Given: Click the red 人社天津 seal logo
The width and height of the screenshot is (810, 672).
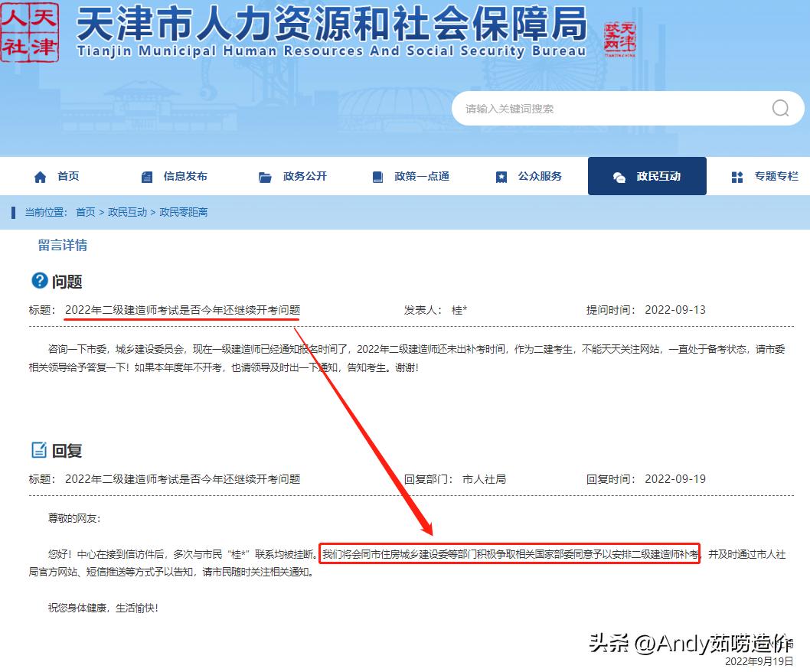Looking at the screenshot, I should (x=29, y=31).
